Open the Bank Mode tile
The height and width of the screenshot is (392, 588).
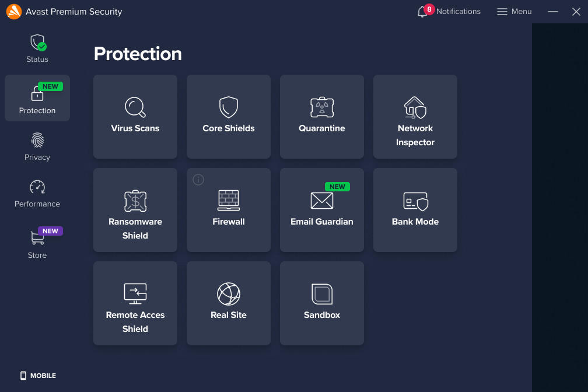coord(415,209)
